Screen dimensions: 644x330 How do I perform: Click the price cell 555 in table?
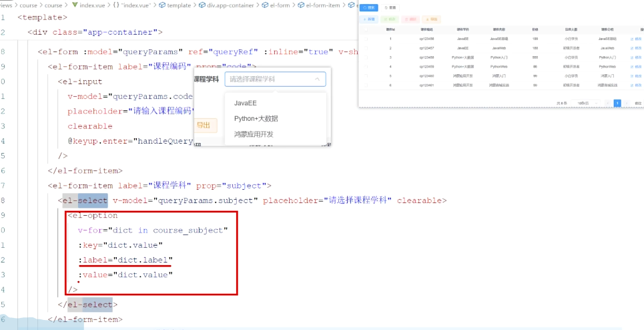535,57
